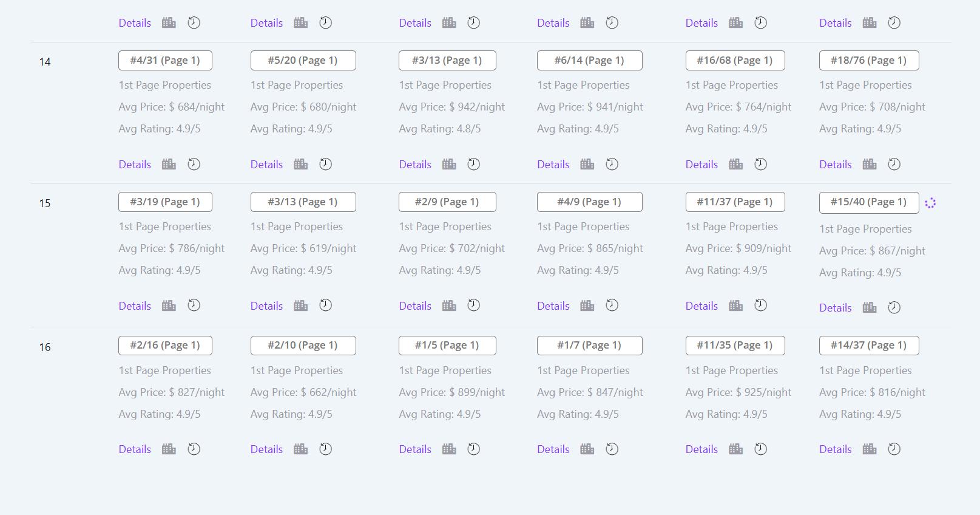Click the #11/37 (Page 1) rank button
Image resolution: width=980 pixels, height=515 pixels.
point(735,202)
